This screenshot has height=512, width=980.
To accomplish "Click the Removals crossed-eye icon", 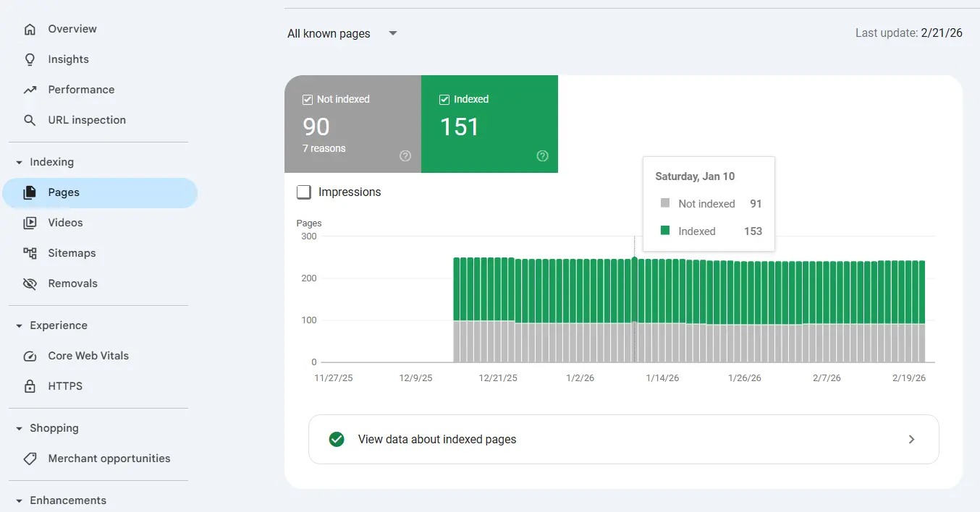I will pyautogui.click(x=29, y=283).
